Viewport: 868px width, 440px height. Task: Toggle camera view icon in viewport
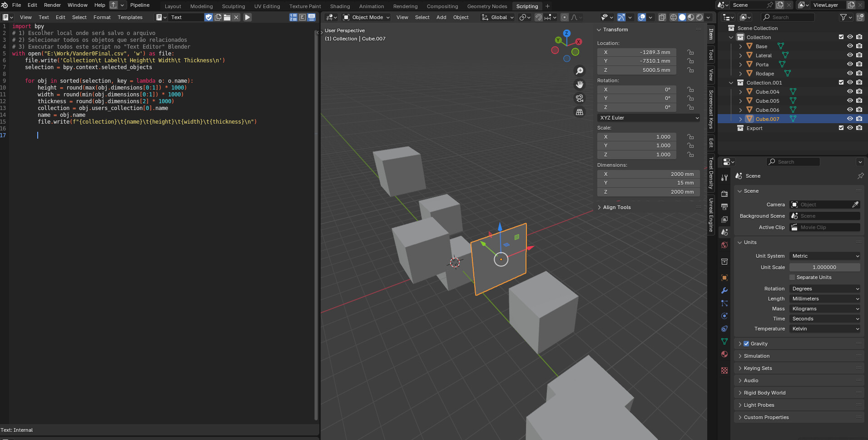pyautogui.click(x=580, y=98)
